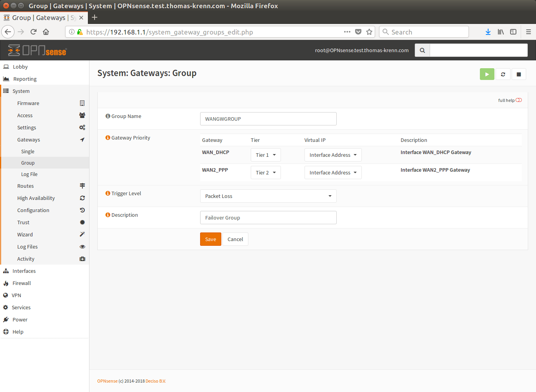Toggle the full help switch
The image size is (536, 392).
pyautogui.click(x=518, y=100)
